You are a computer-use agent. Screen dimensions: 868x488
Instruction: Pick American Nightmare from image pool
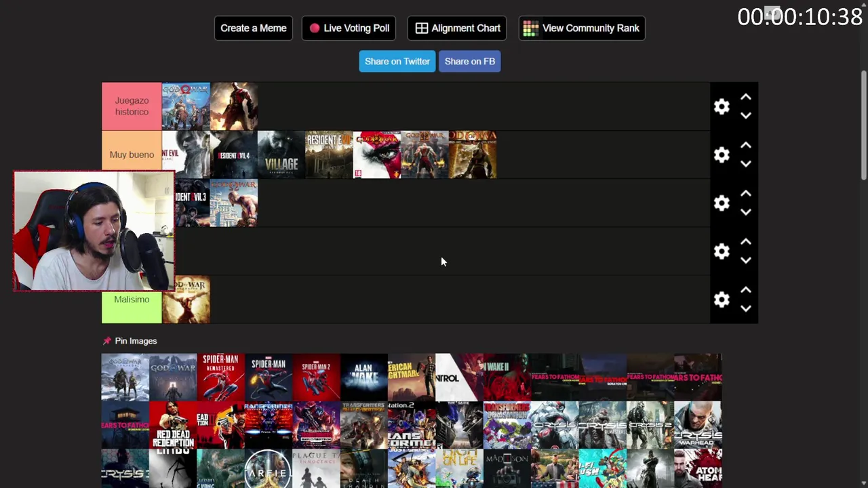click(x=412, y=377)
